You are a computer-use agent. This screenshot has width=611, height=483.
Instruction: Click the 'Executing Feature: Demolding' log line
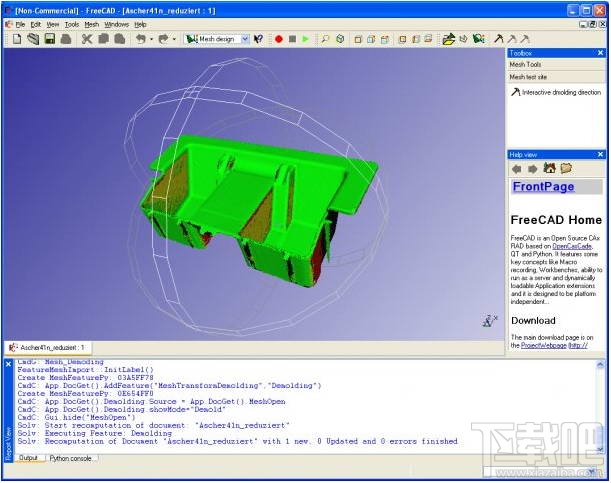95,433
